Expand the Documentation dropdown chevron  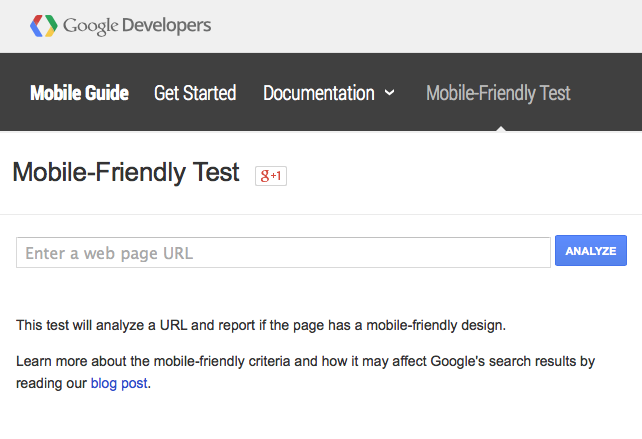(x=390, y=93)
